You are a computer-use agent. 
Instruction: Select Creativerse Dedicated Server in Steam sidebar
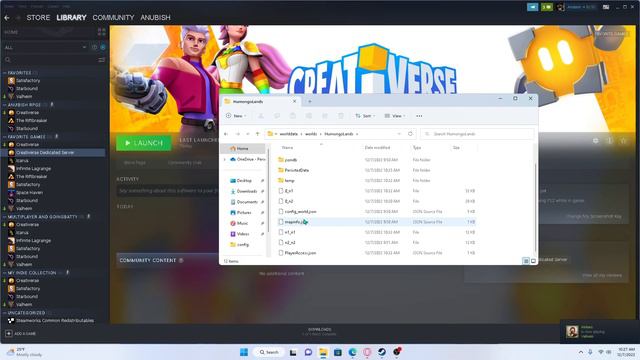[54, 153]
